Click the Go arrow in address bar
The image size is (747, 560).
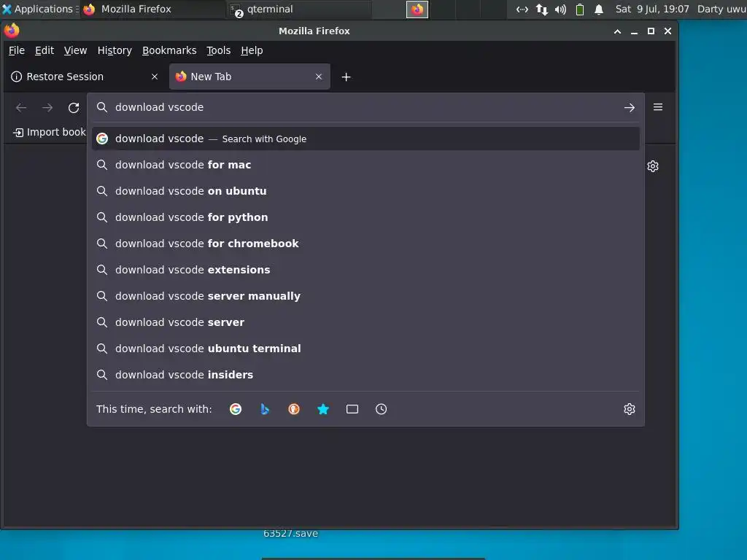pyautogui.click(x=630, y=108)
